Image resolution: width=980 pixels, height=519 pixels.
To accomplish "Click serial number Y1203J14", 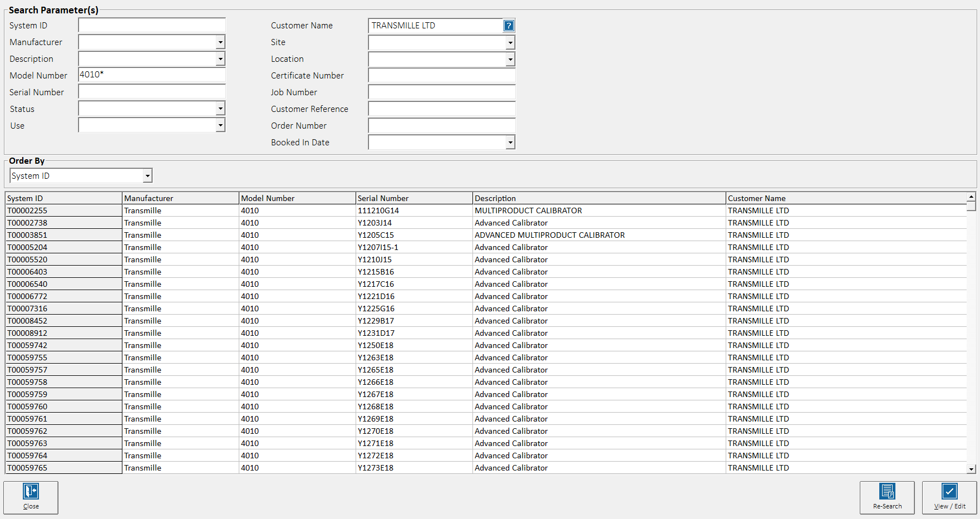I will pyautogui.click(x=375, y=223).
